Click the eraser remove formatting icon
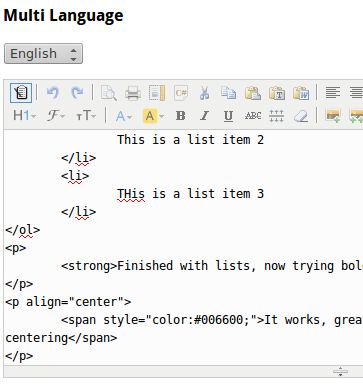 click(x=301, y=116)
